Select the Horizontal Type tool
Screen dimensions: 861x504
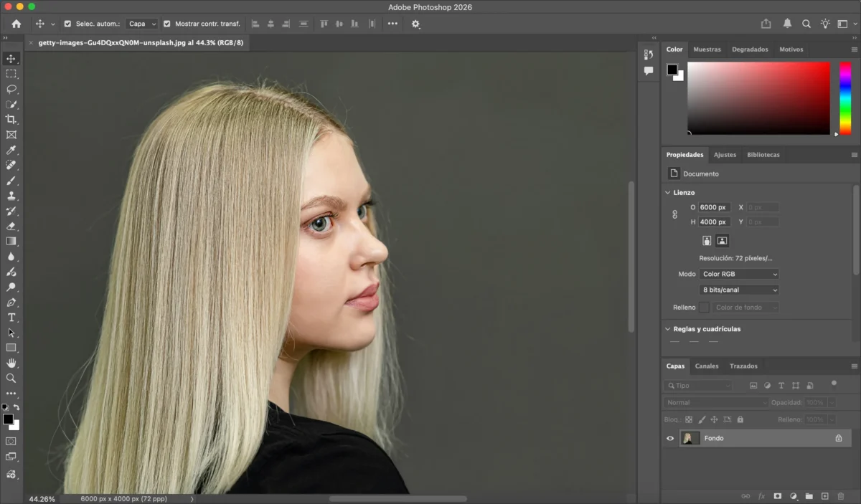[11, 317]
